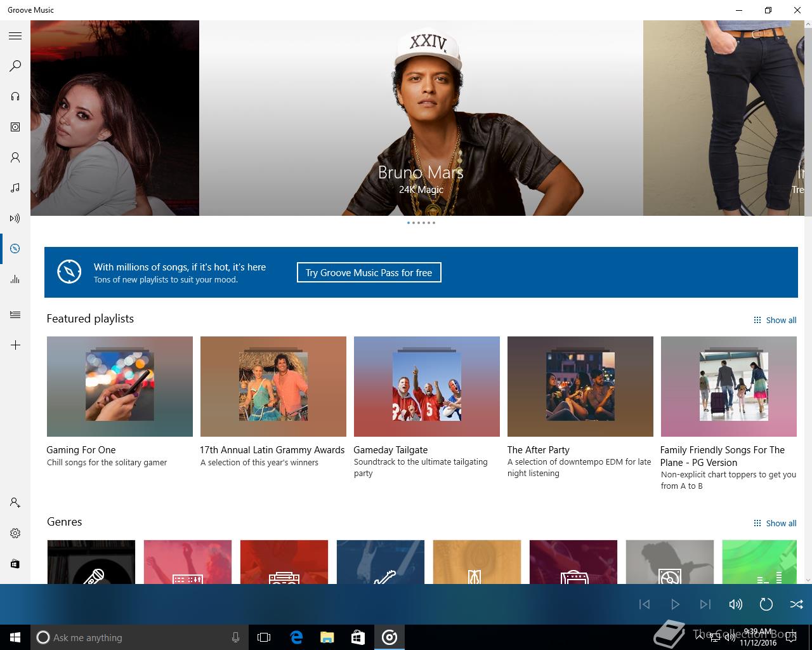Open the search magnifier in sidebar
This screenshot has width=812, height=650.
click(15, 66)
